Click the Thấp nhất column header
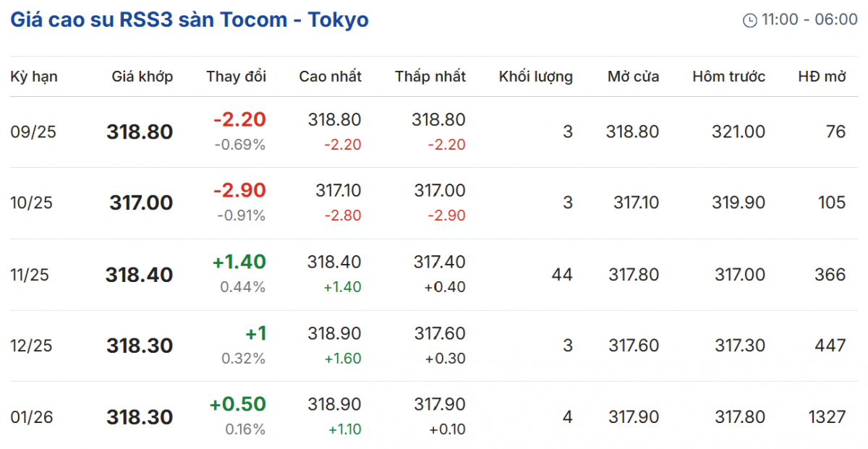The width and height of the screenshot is (868, 449). (430, 77)
